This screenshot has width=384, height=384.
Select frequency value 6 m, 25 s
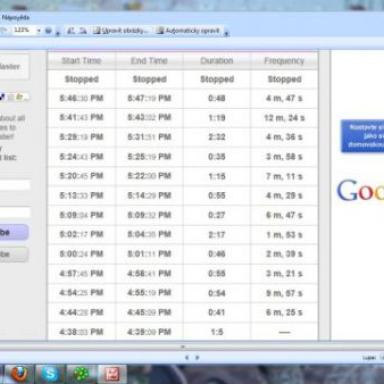(284, 312)
